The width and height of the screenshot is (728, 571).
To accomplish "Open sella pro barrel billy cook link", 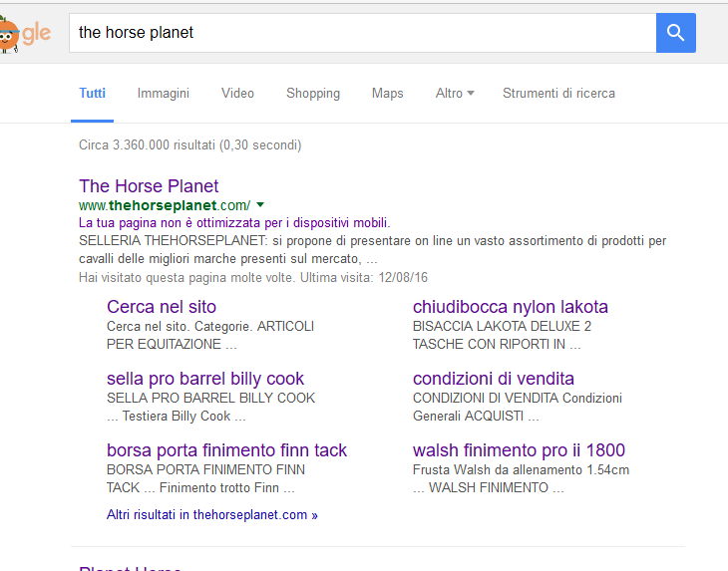I will tap(205, 379).
